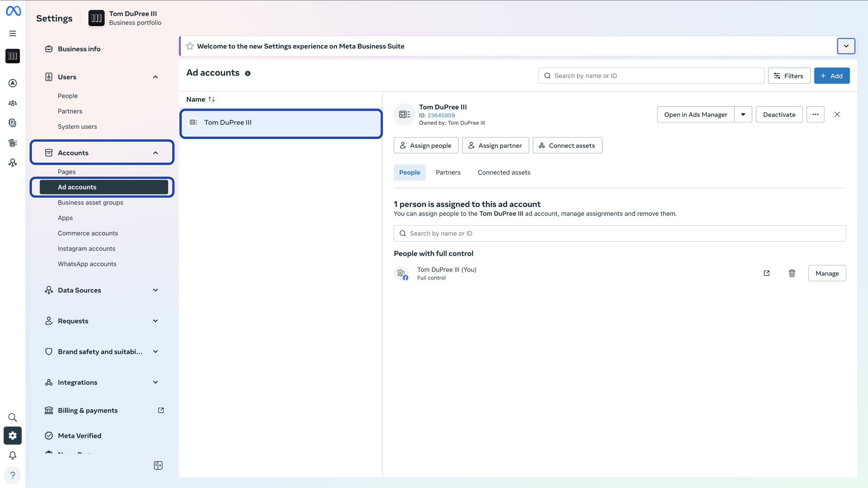Click the Assign people button

coord(426,145)
